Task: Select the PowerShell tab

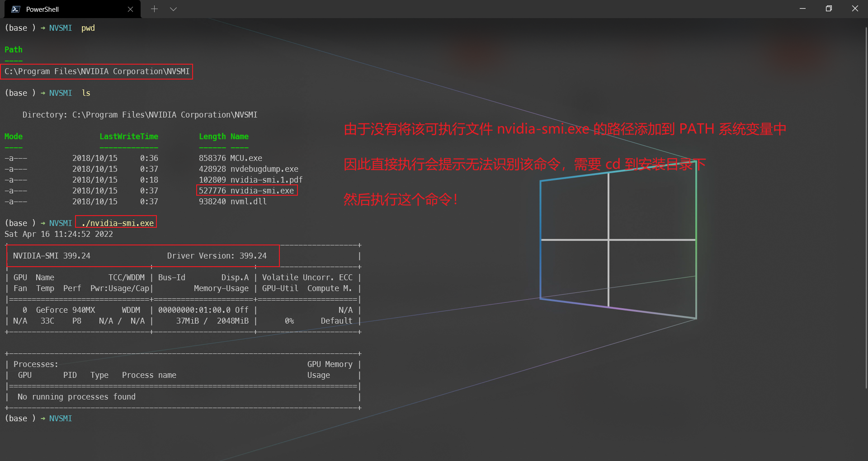Action: [72, 9]
